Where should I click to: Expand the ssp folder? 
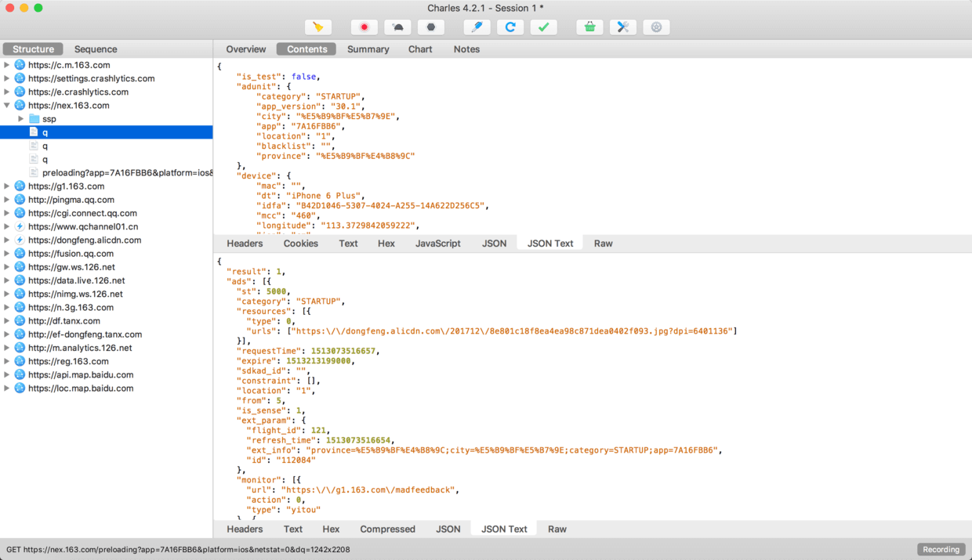click(21, 119)
